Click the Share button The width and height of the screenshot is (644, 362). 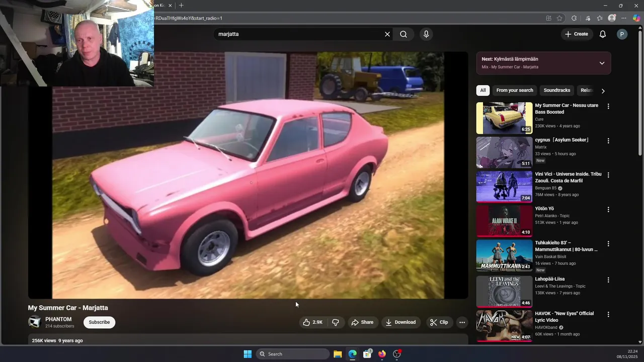(362, 322)
